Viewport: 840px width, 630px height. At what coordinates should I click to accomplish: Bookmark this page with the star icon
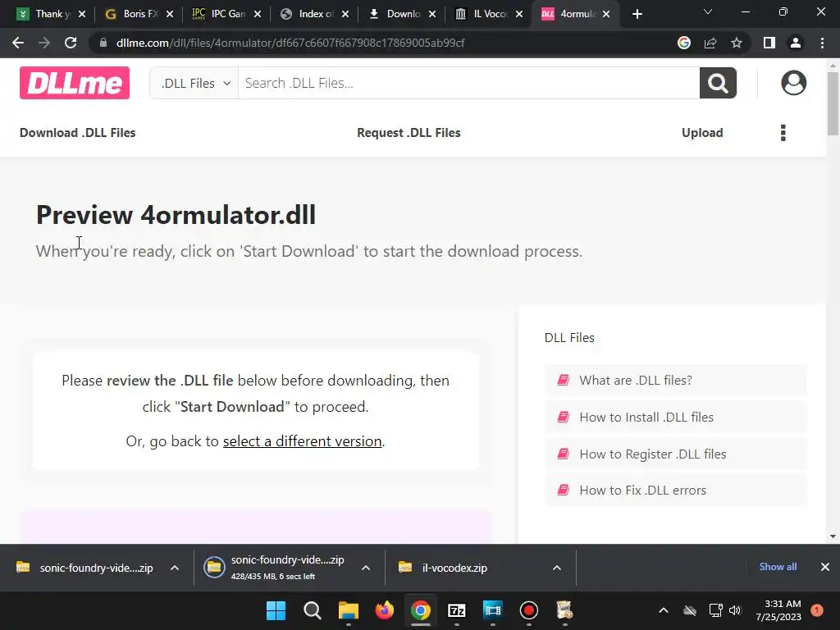737,43
